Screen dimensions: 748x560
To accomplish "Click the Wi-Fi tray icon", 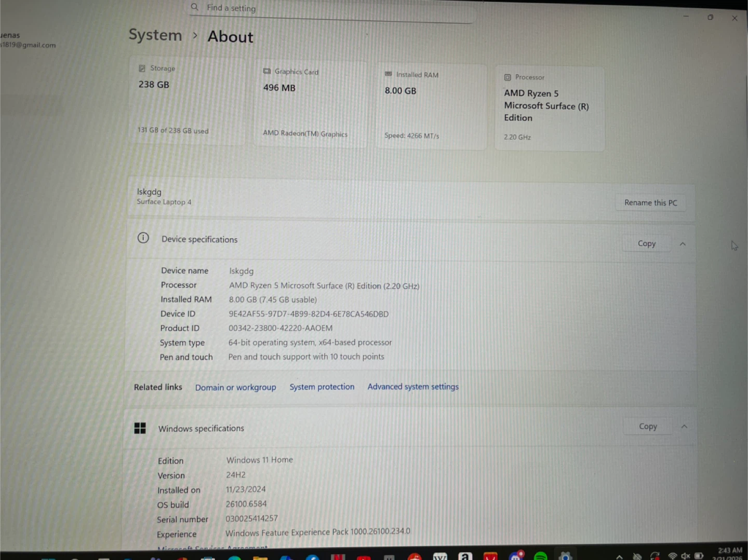I will 673,556.
